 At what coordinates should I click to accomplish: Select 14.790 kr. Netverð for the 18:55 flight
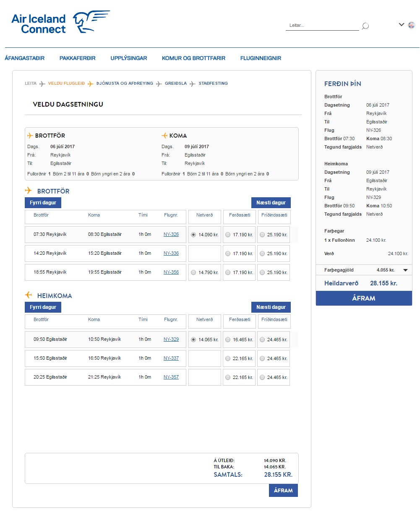193,272
